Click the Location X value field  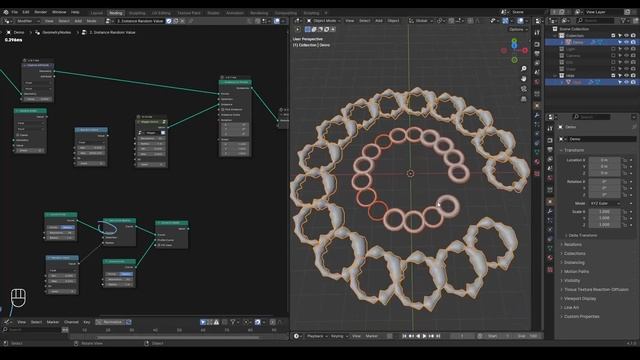point(604,160)
